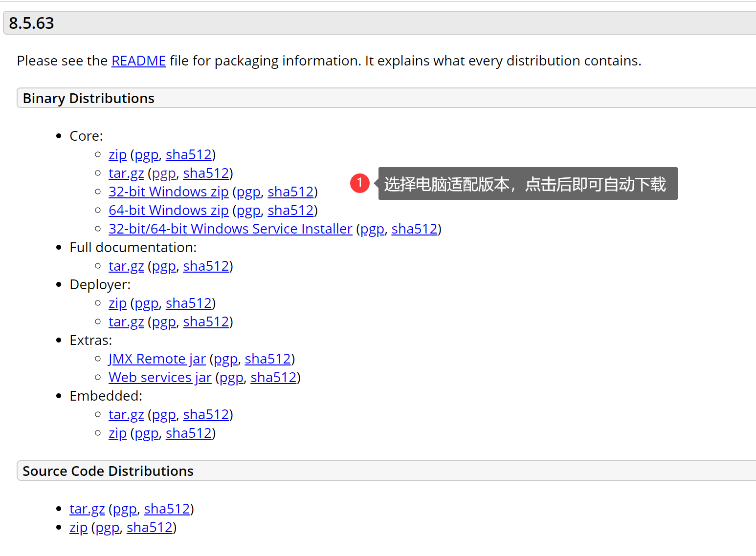Image resolution: width=756 pixels, height=556 pixels.
Task: Select the 8.5.63 version heading
Action: [32, 23]
